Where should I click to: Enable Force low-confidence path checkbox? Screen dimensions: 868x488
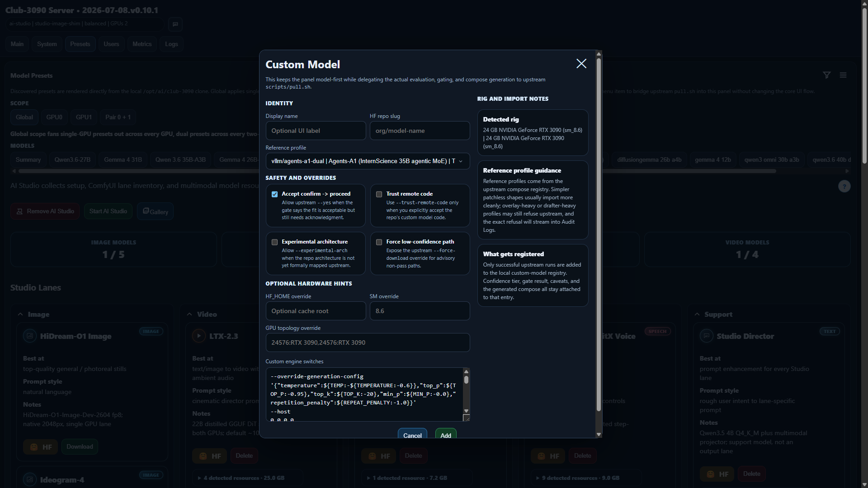[x=379, y=242]
